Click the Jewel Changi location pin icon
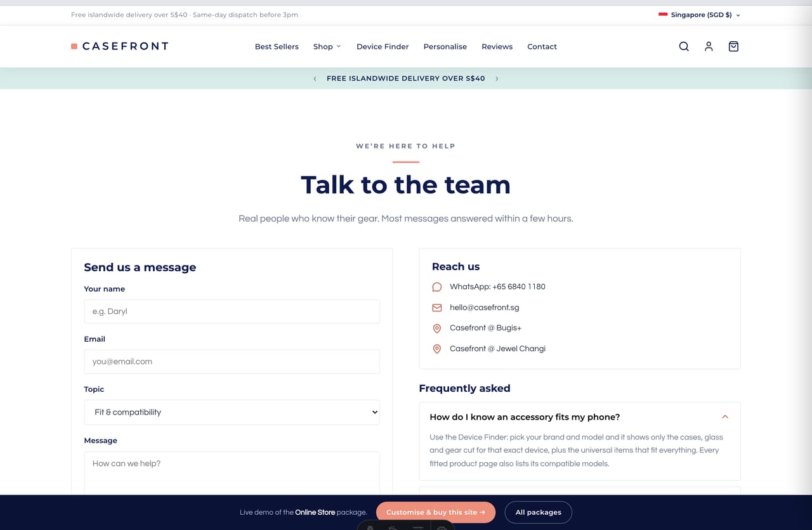The image size is (812, 530). click(x=437, y=349)
